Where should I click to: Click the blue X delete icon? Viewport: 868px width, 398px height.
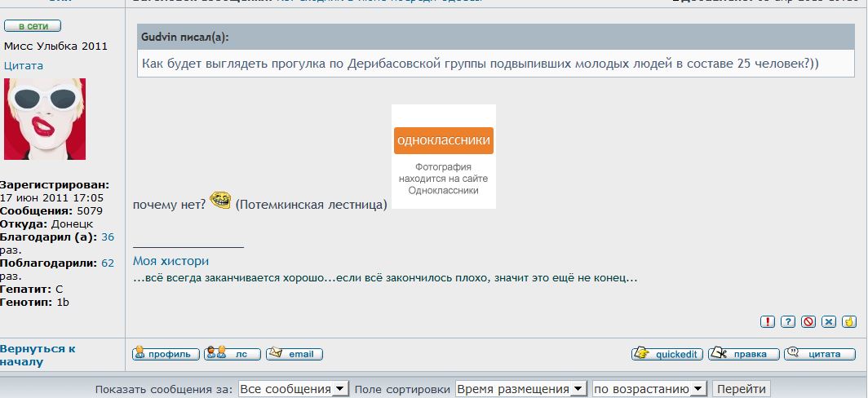(829, 321)
